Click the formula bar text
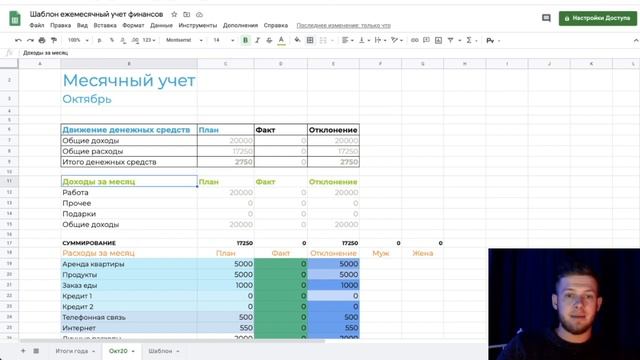 coord(45,53)
